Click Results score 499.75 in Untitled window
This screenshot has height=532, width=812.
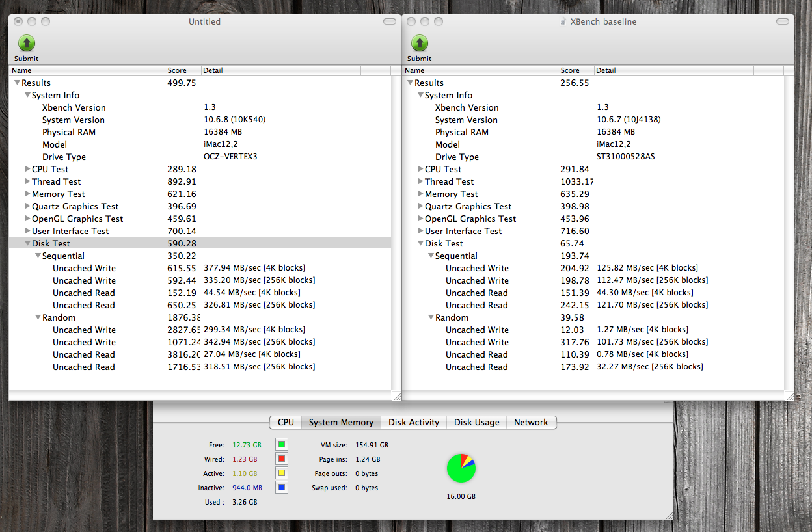[x=182, y=83]
